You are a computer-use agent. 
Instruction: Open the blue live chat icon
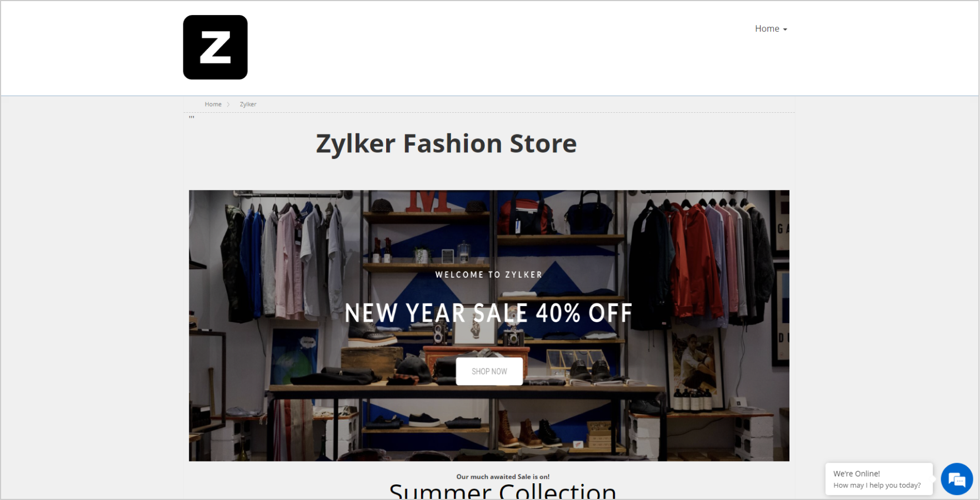[957, 479]
